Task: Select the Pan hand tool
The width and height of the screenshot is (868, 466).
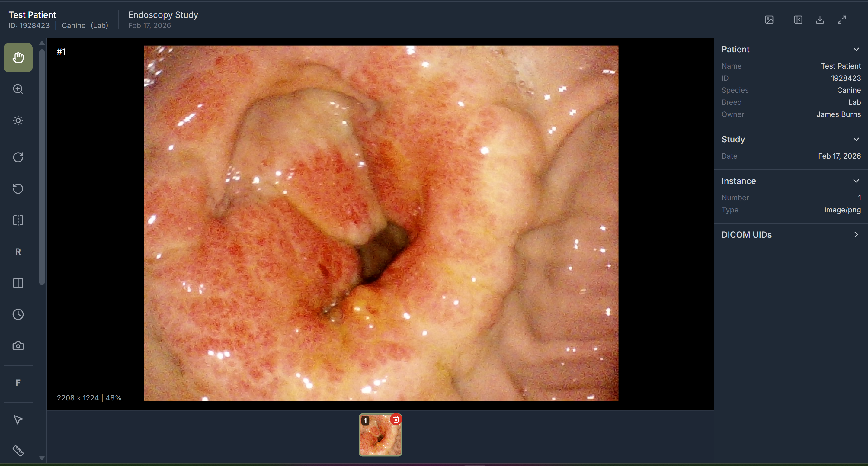Action: tap(18, 57)
